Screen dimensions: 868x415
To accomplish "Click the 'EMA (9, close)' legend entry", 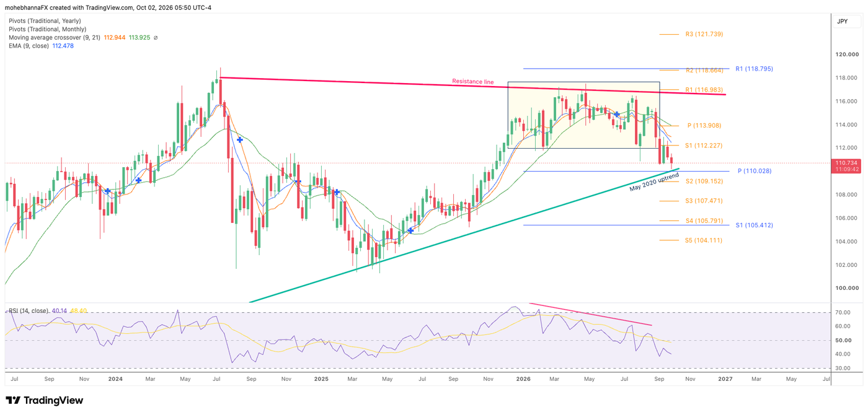I will [29, 46].
